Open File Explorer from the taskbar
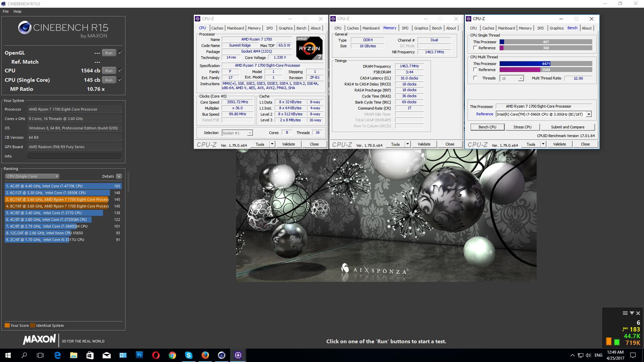The height and width of the screenshot is (362, 644). tap(74, 355)
